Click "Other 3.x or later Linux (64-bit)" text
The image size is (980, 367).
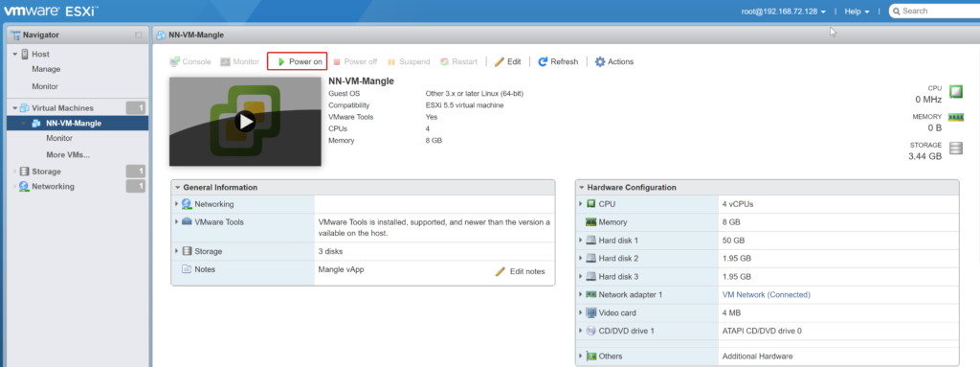475,93
